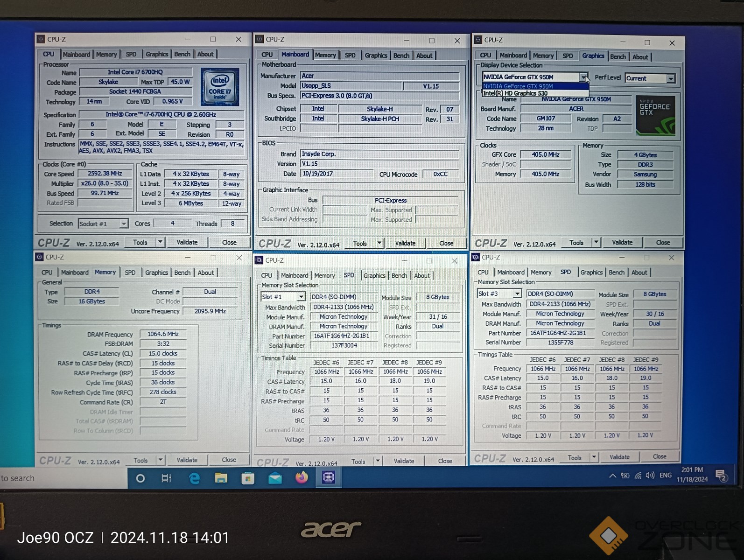Open Graphics tab in Memory window

click(x=156, y=273)
